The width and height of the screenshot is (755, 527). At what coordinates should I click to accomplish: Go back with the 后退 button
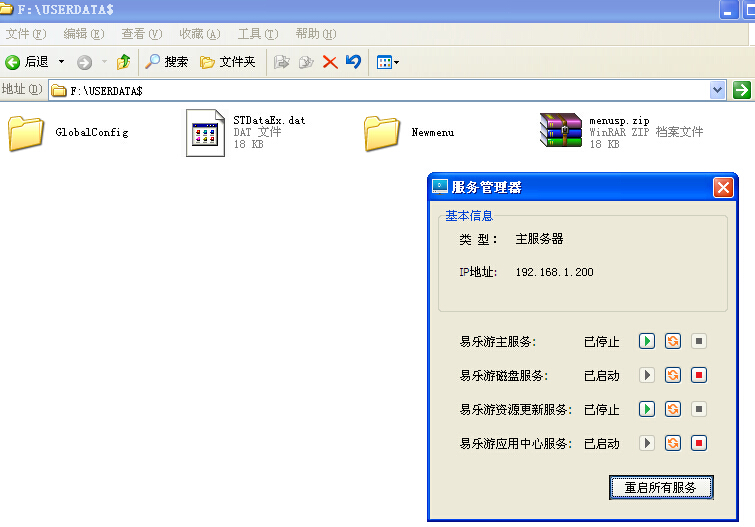tap(27, 62)
